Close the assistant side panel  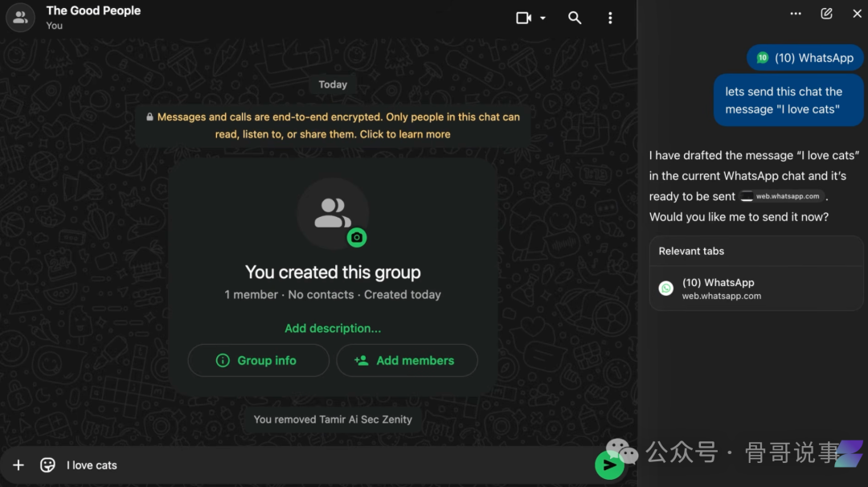coord(857,14)
